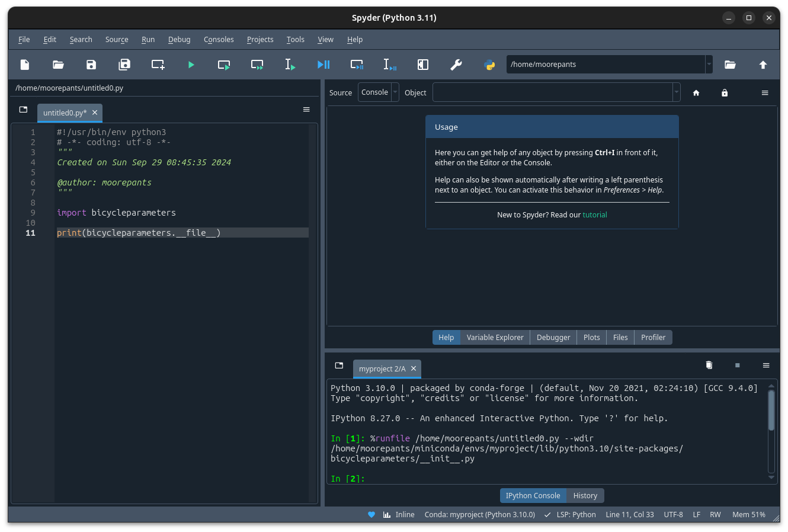Click the New file icon
Image resolution: width=788 pixels, height=532 pixels.
click(25, 65)
